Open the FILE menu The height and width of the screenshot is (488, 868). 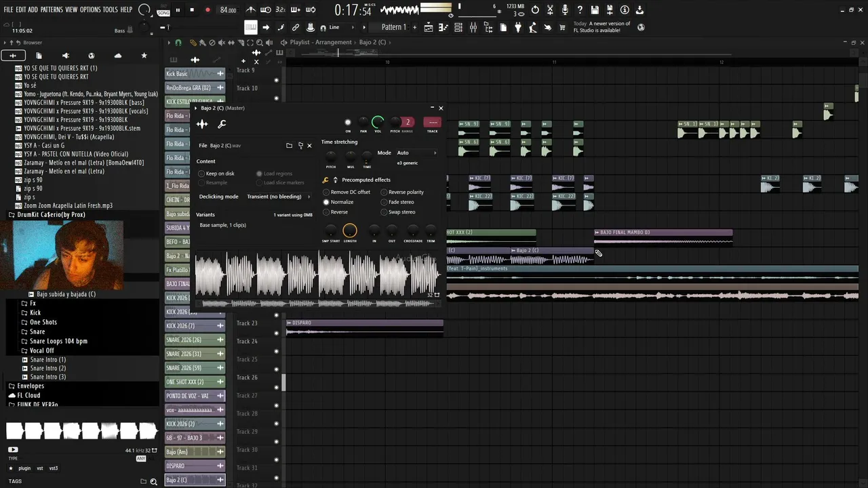coord(8,9)
